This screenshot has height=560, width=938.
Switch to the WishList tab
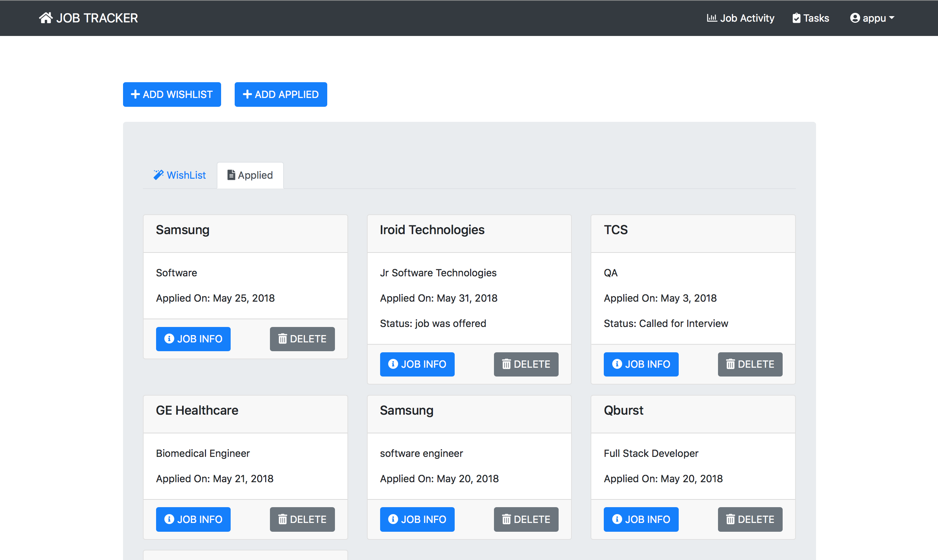pyautogui.click(x=185, y=175)
